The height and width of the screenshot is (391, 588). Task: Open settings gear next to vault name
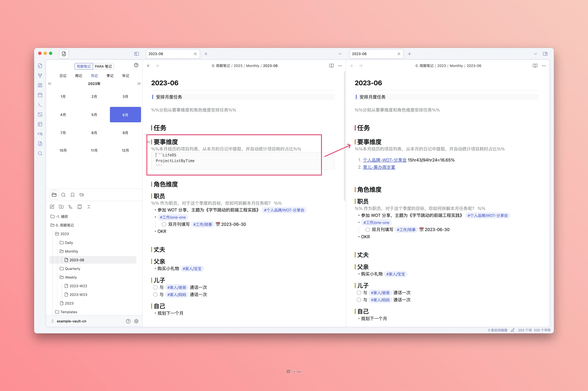pos(136,321)
